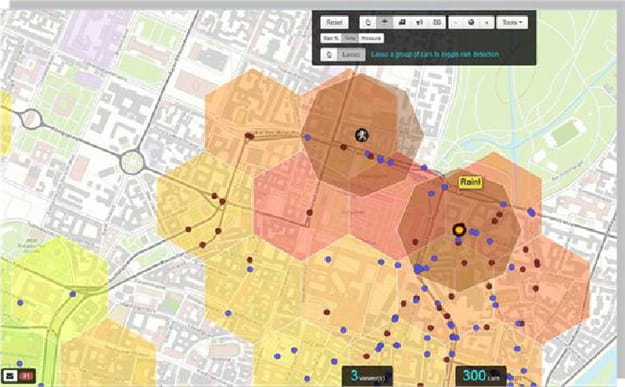Click the last icon in tool group
625x387 pixels.
[x=437, y=22]
